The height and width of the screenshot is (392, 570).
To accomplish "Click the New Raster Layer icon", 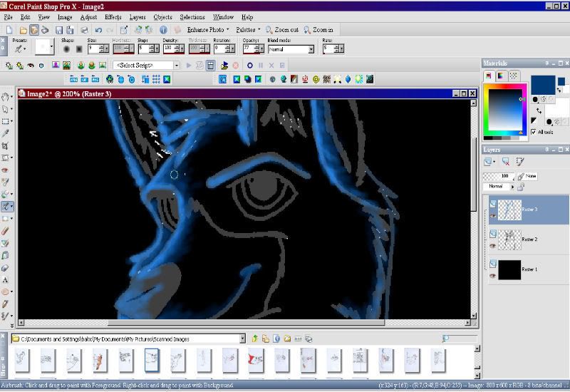I will 487,162.
